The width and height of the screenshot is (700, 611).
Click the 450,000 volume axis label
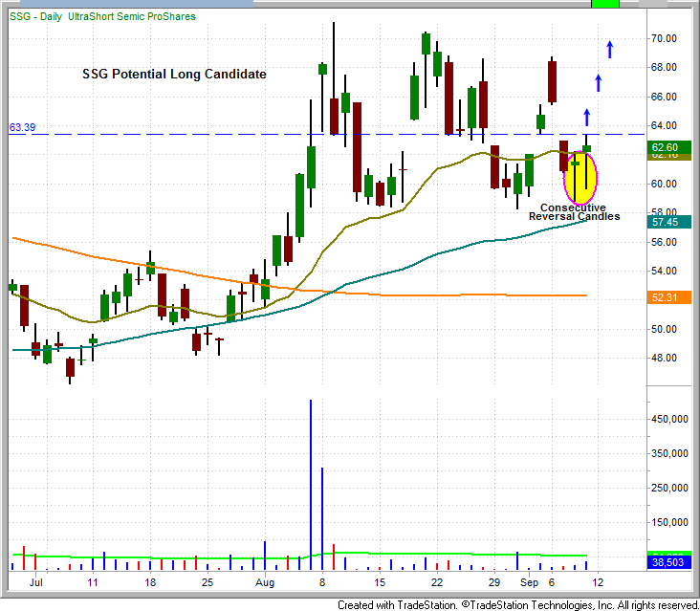click(669, 419)
